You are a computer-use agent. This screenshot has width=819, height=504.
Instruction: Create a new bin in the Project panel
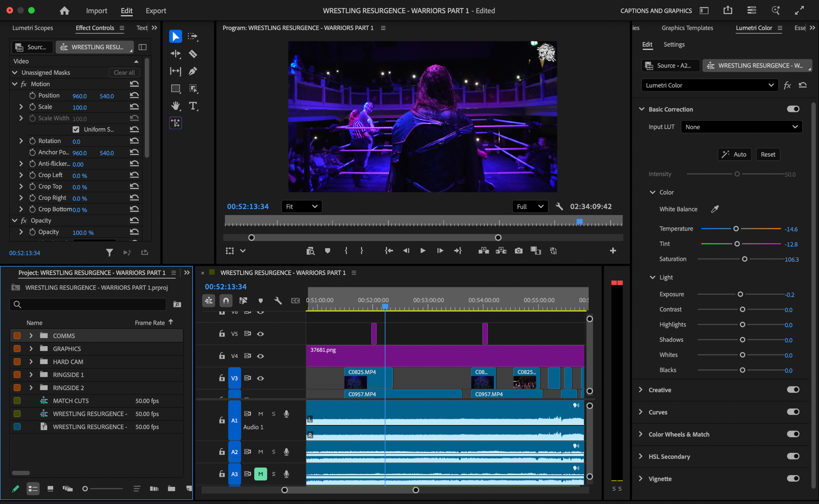pos(172,488)
